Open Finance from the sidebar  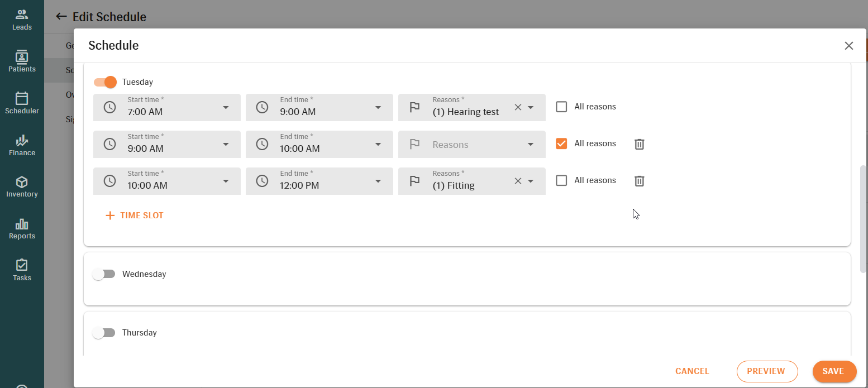[22, 145]
